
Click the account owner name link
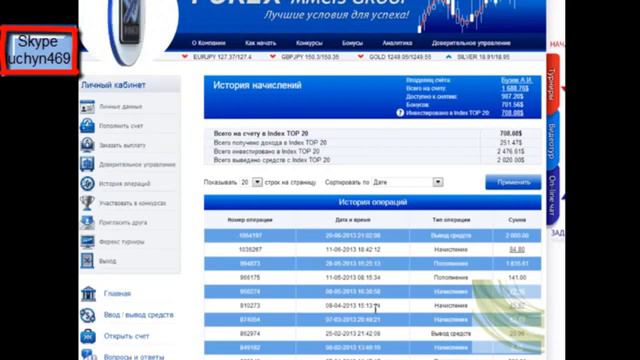pos(516,80)
